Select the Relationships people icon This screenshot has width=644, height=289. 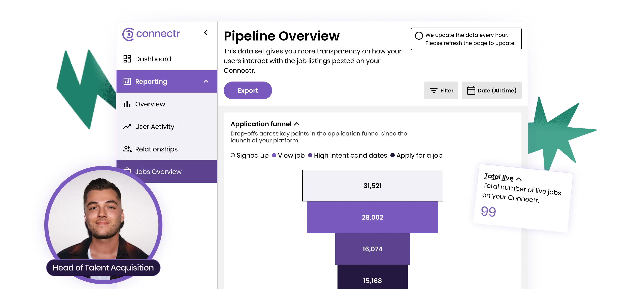tap(127, 149)
